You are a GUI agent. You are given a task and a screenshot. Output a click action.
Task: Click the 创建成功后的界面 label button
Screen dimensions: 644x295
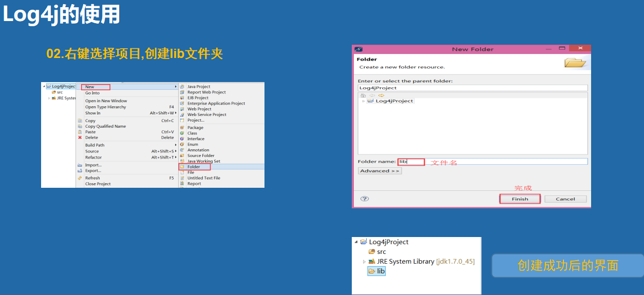click(x=568, y=265)
